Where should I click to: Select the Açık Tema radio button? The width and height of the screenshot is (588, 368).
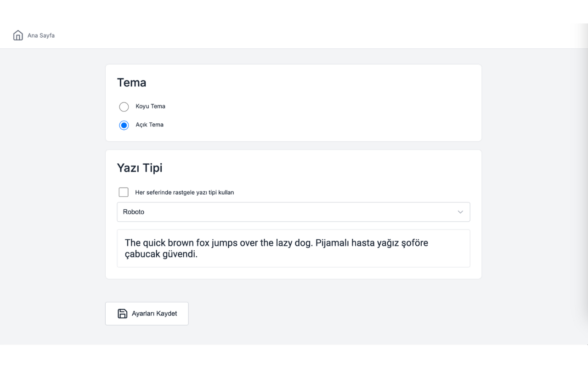tap(124, 125)
